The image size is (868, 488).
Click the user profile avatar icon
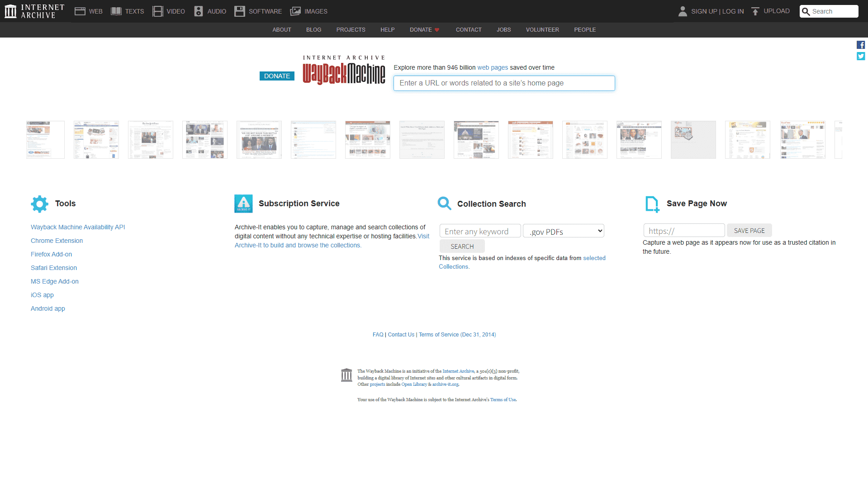pyautogui.click(x=683, y=11)
